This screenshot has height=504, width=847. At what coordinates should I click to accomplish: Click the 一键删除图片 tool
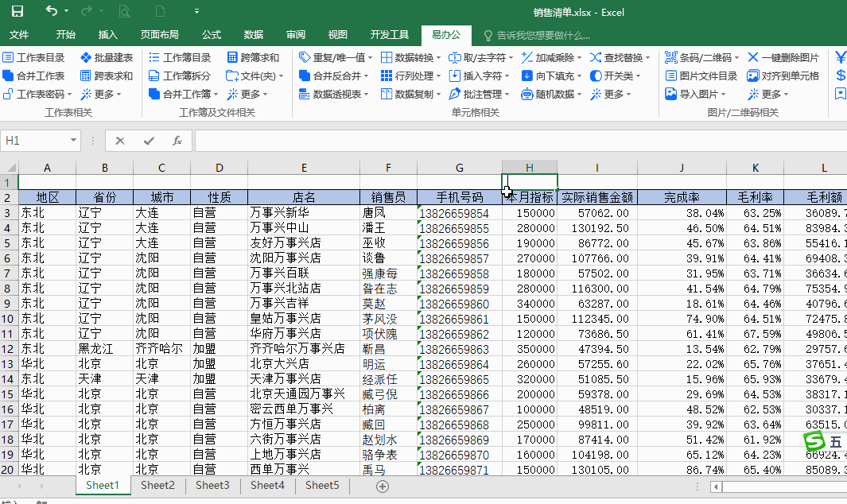(x=784, y=57)
